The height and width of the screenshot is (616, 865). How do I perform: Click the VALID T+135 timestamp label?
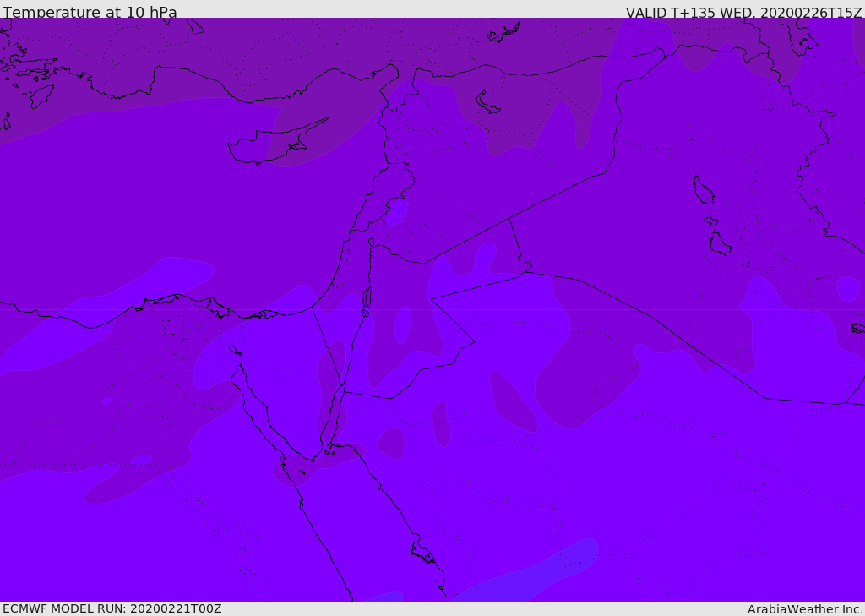[x=743, y=12]
